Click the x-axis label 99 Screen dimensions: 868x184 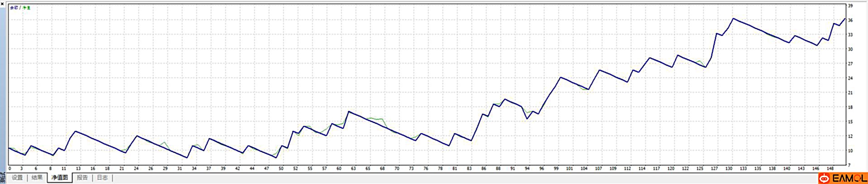pos(556,169)
